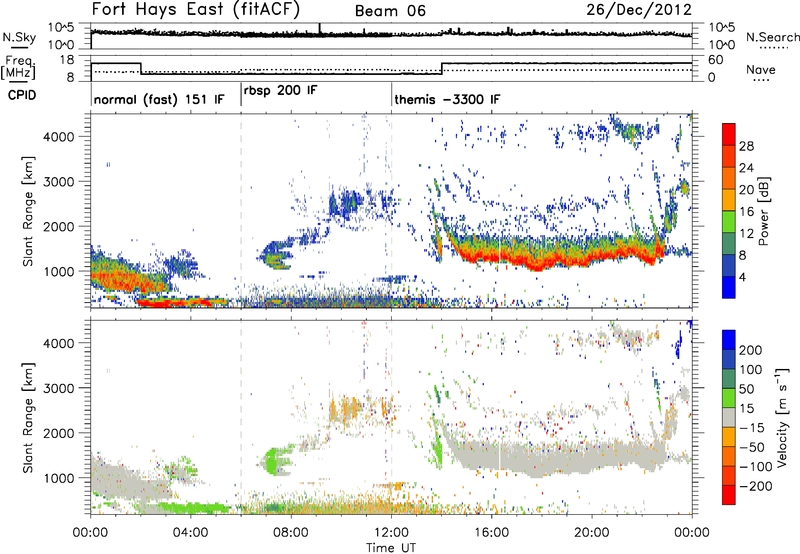800x554 pixels.
Task: Click the 'Nave' legend label
Action: click(761, 69)
